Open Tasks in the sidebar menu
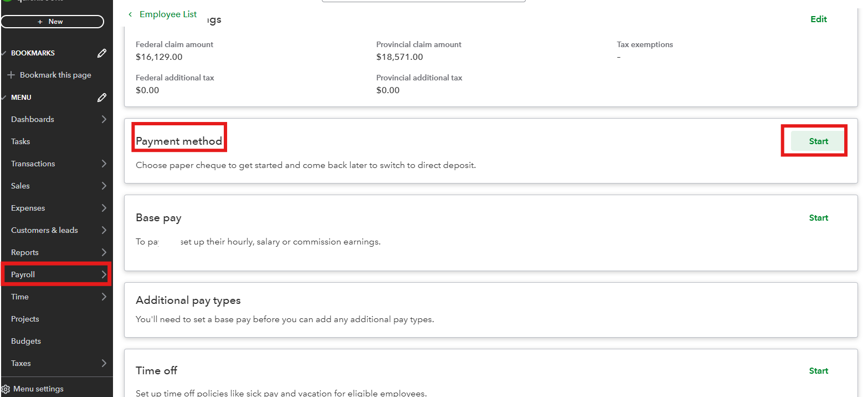Screen dimensions: 868x397 tap(20, 141)
